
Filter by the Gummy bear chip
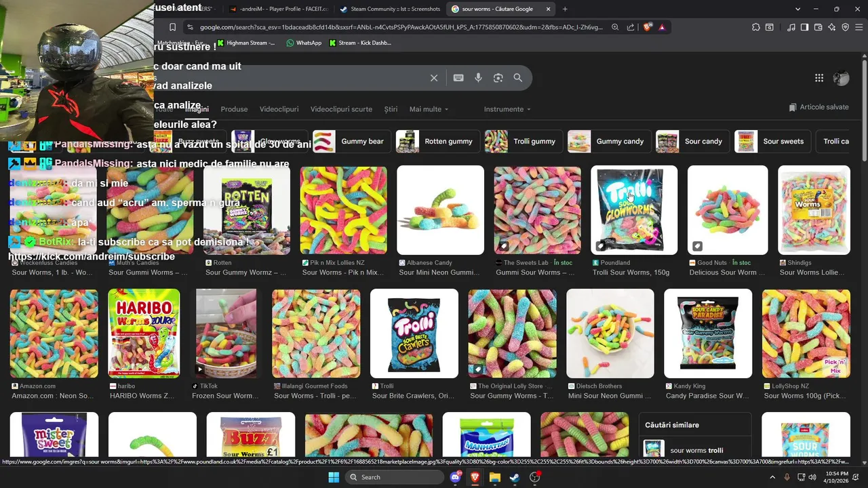point(352,142)
